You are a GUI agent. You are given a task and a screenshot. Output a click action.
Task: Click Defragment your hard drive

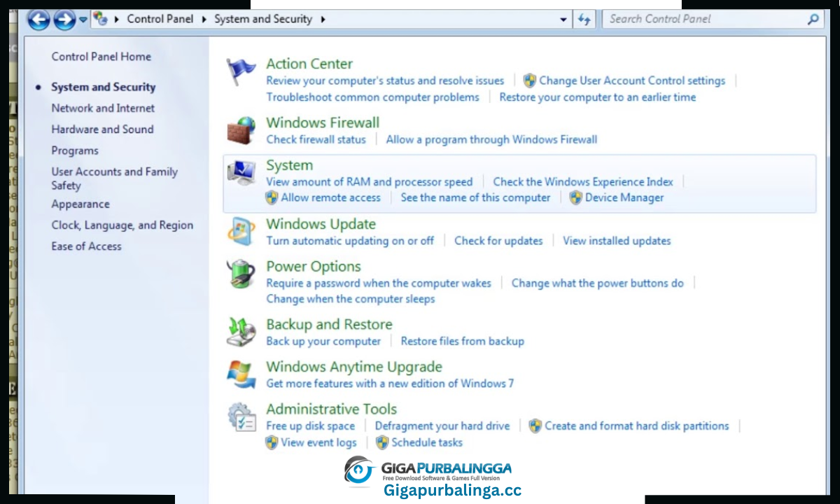pos(442,426)
